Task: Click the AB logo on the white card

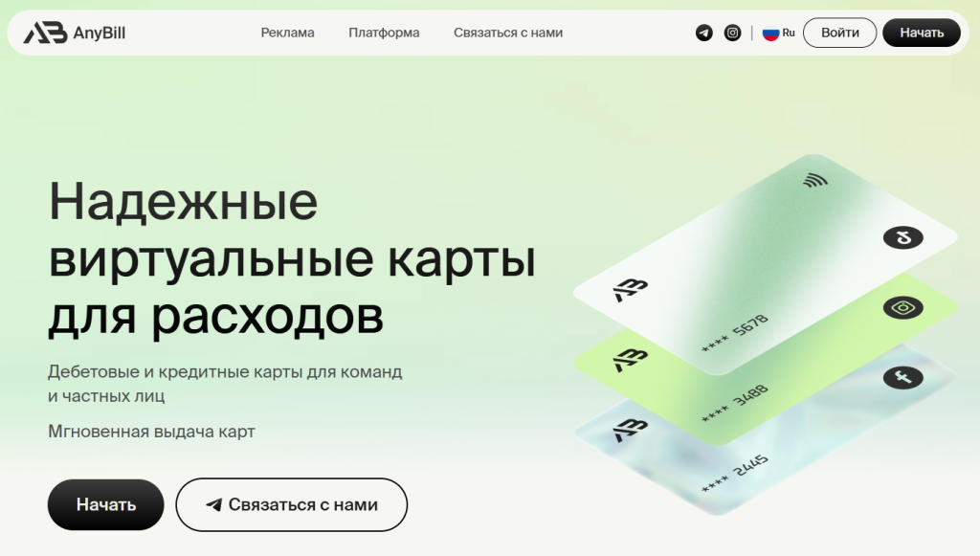Action: [630, 290]
